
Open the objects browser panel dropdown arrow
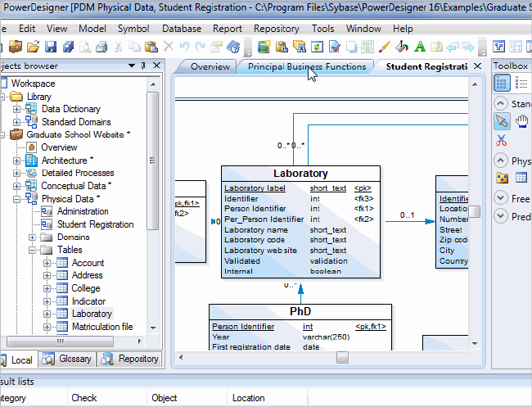coord(132,66)
